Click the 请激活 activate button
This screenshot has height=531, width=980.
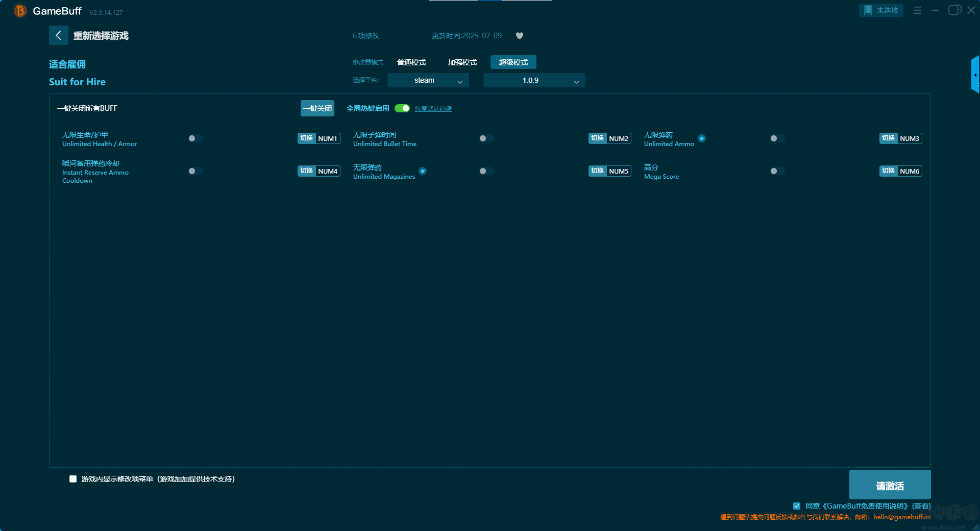(890, 485)
